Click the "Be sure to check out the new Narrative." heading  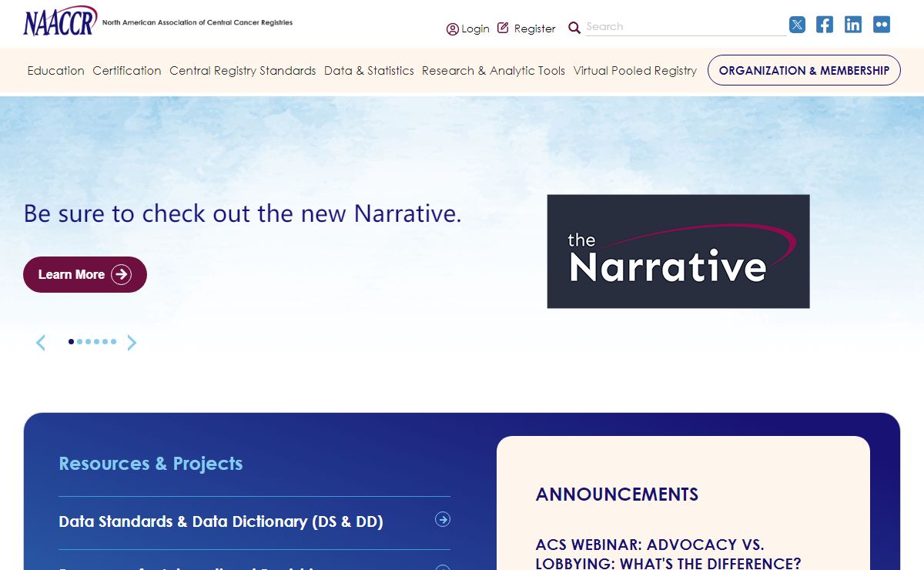pyautogui.click(x=243, y=213)
